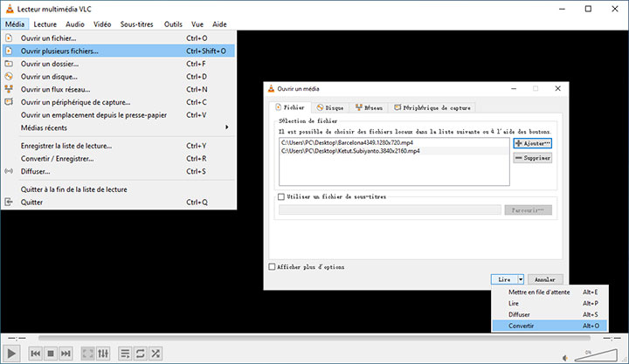Switch to Périphérique de capture tab
This screenshot has width=629, height=364.
point(432,108)
